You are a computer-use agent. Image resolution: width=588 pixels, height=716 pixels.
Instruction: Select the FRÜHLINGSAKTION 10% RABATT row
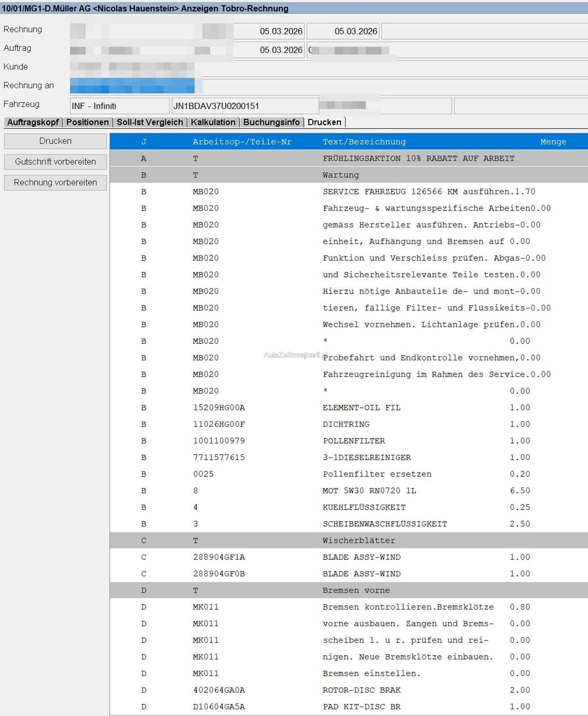(418, 158)
